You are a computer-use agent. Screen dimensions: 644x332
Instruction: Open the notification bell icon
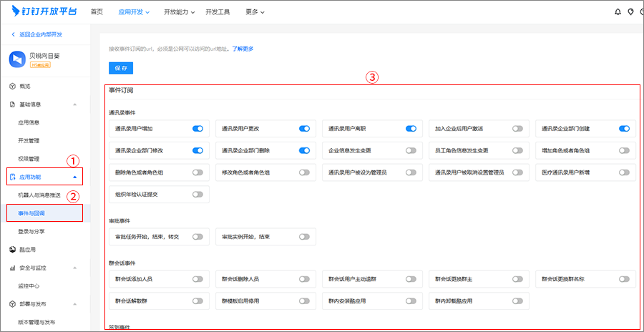[x=618, y=12]
